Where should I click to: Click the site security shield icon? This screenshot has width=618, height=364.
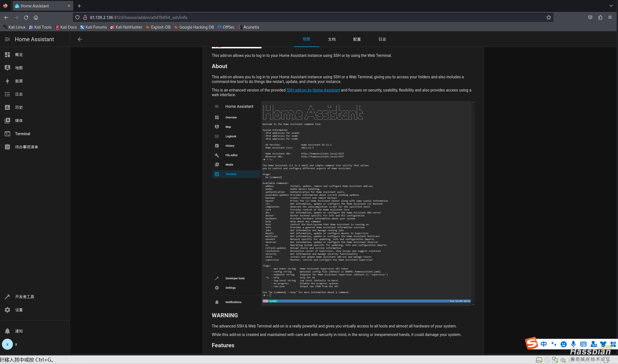pos(77,17)
